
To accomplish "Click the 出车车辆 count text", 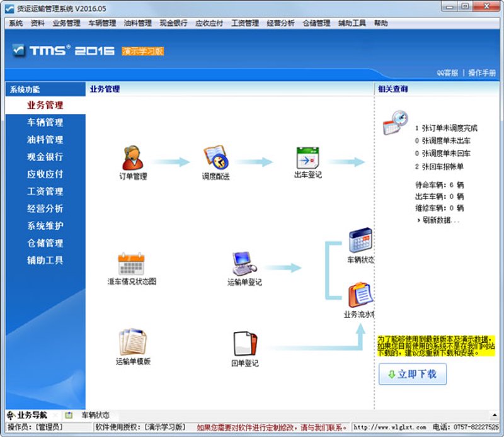I will [x=439, y=196].
